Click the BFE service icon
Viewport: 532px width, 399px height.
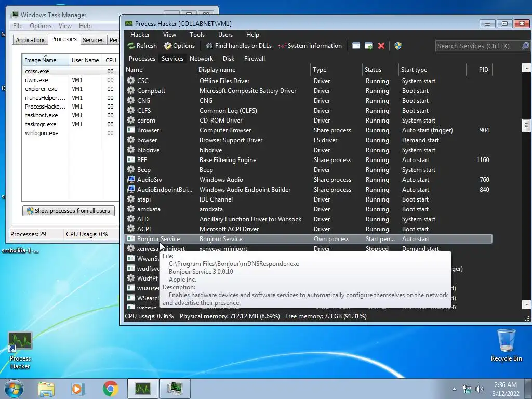(x=130, y=159)
